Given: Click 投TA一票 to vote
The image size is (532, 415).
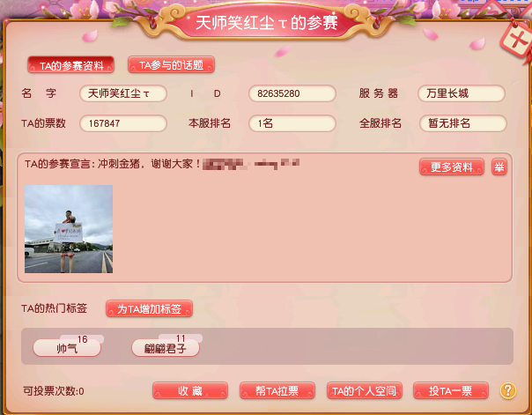Looking at the screenshot, I should pos(451,391).
